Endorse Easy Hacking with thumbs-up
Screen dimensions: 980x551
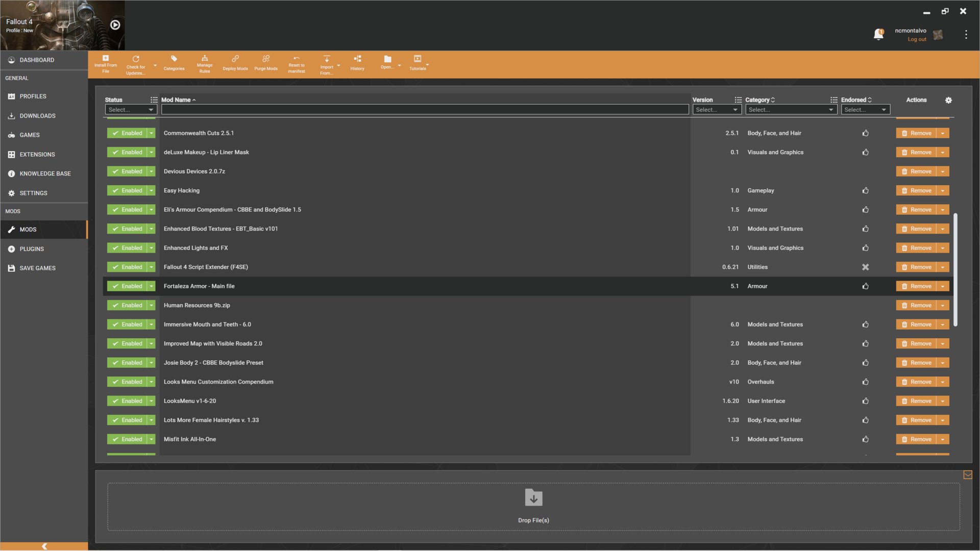[865, 190]
